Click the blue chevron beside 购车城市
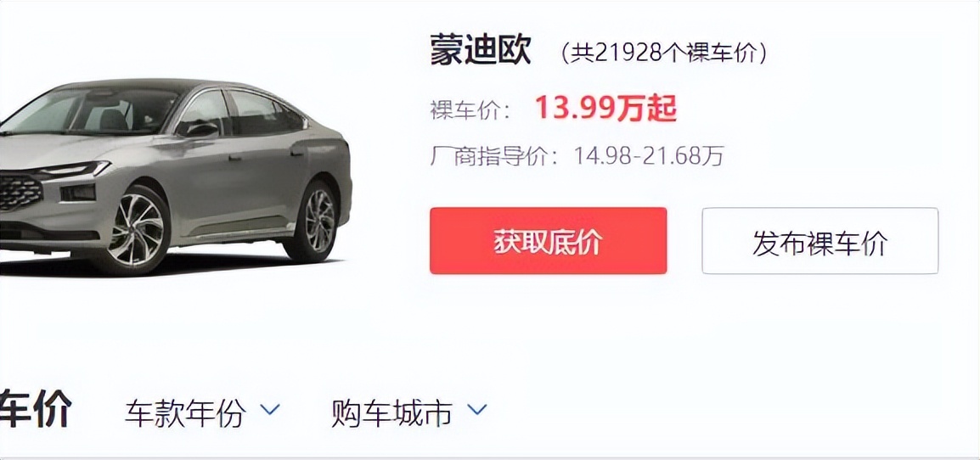The width and height of the screenshot is (980, 460). point(477,410)
